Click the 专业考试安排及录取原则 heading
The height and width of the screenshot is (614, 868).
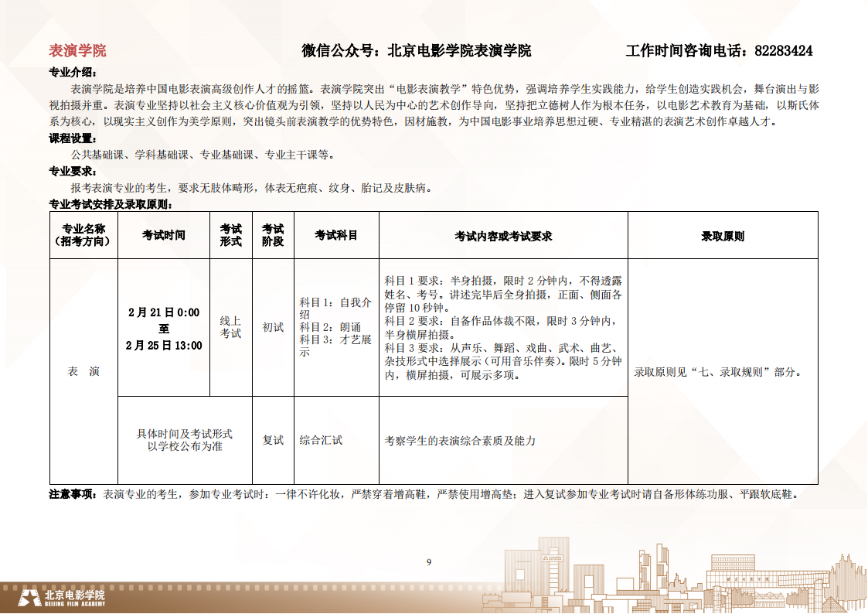click(111, 204)
